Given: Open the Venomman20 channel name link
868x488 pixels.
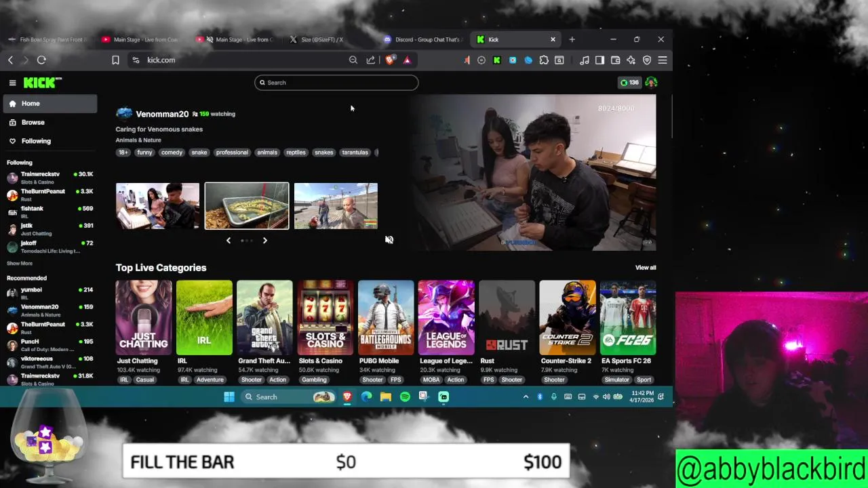Looking at the screenshot, I should (162, 114).
